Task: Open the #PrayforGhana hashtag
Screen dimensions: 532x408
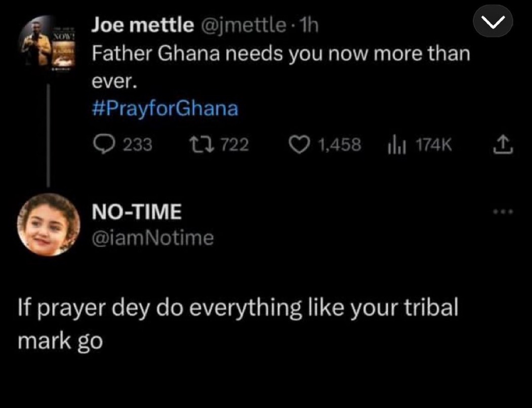Action: (165, 109)
